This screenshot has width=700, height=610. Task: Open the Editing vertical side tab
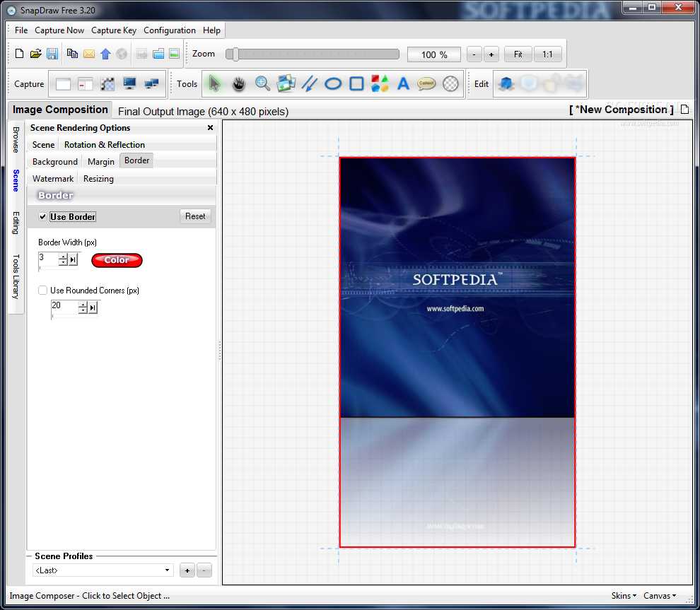tap(16, 223)
